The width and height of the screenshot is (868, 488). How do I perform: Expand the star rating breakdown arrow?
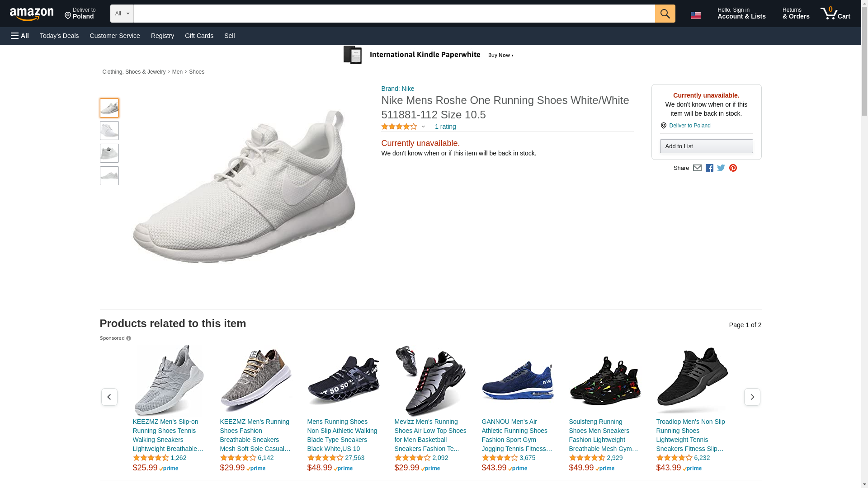423,127
